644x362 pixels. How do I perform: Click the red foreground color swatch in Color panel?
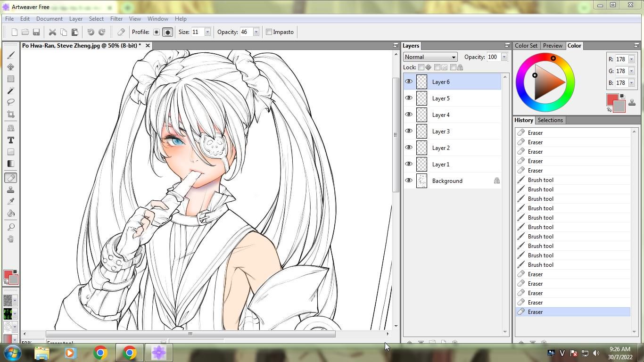[x=612, y=99]
